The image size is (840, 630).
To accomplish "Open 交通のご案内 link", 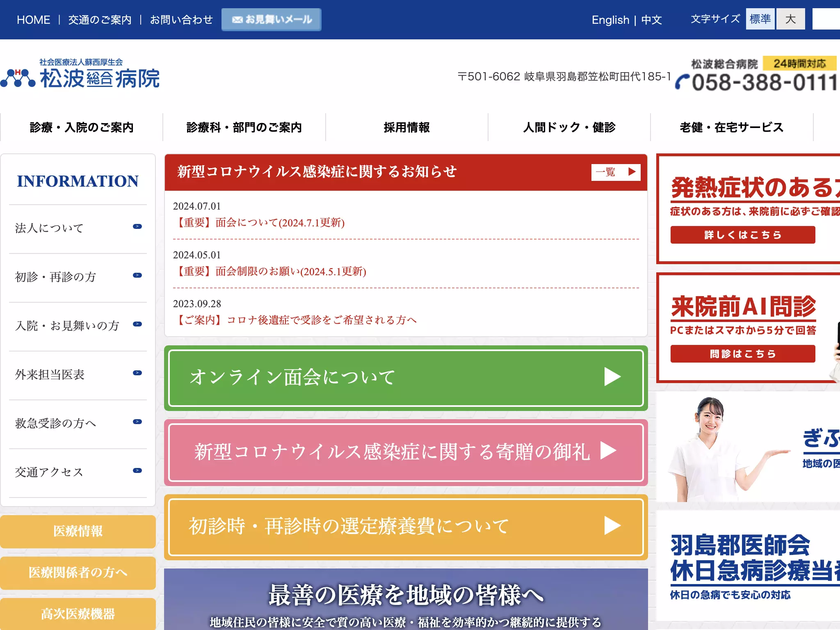I will (100, 20).
